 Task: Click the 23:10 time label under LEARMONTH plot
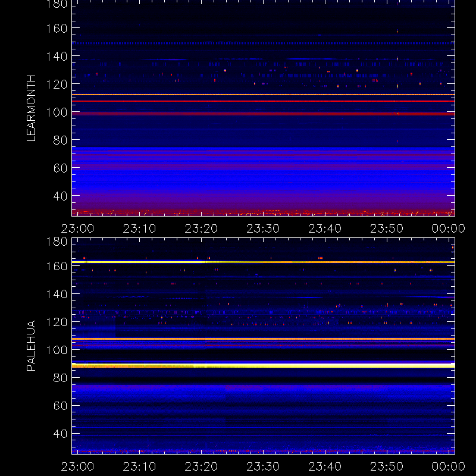click(x=139, y=228)
